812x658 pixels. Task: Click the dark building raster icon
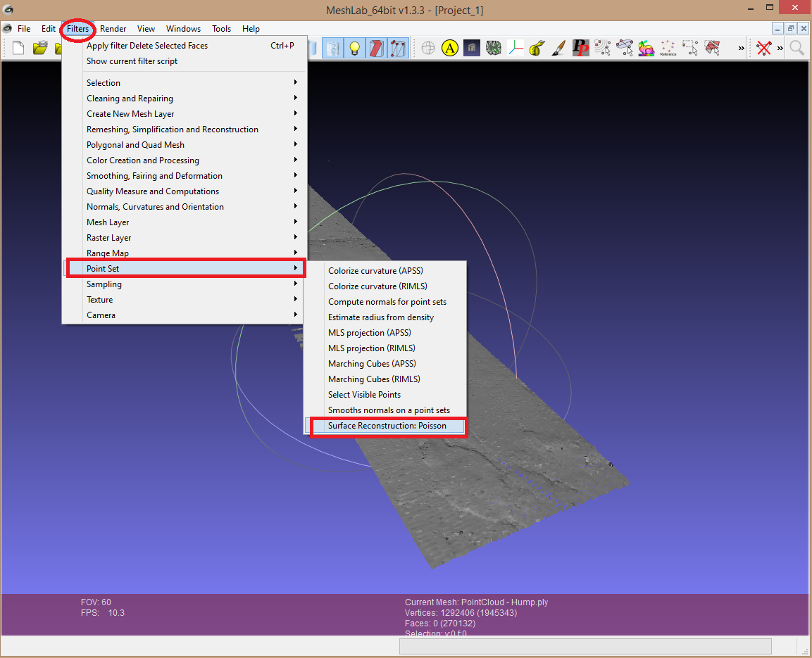coord(472,48)
